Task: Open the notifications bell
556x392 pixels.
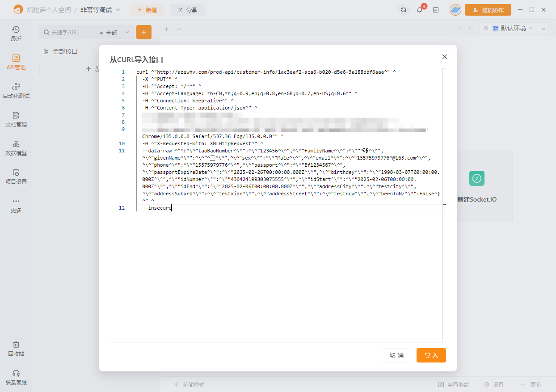Action: pyautogui.click(x=419, y=10)
